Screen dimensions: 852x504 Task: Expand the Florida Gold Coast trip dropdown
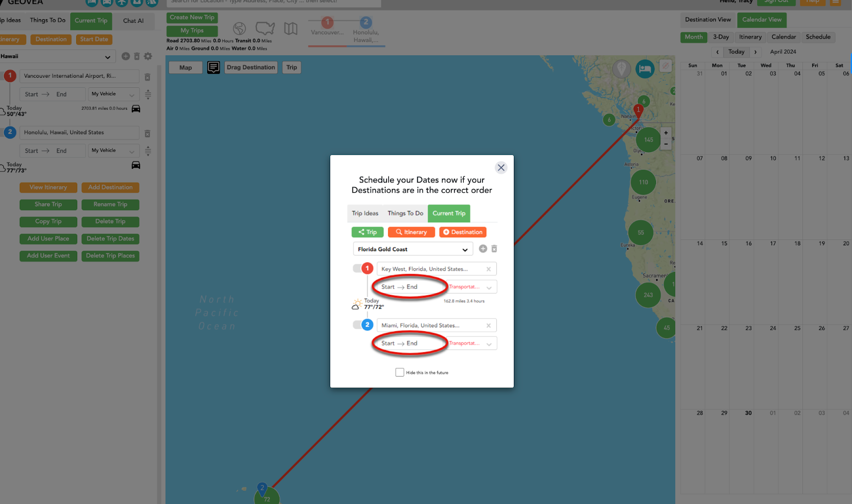[466, 249]
